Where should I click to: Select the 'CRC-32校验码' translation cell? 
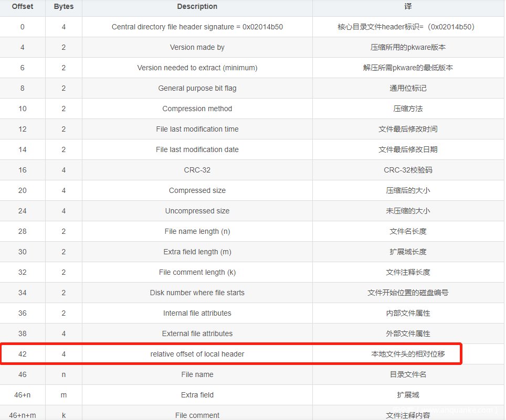click(408, 170)
